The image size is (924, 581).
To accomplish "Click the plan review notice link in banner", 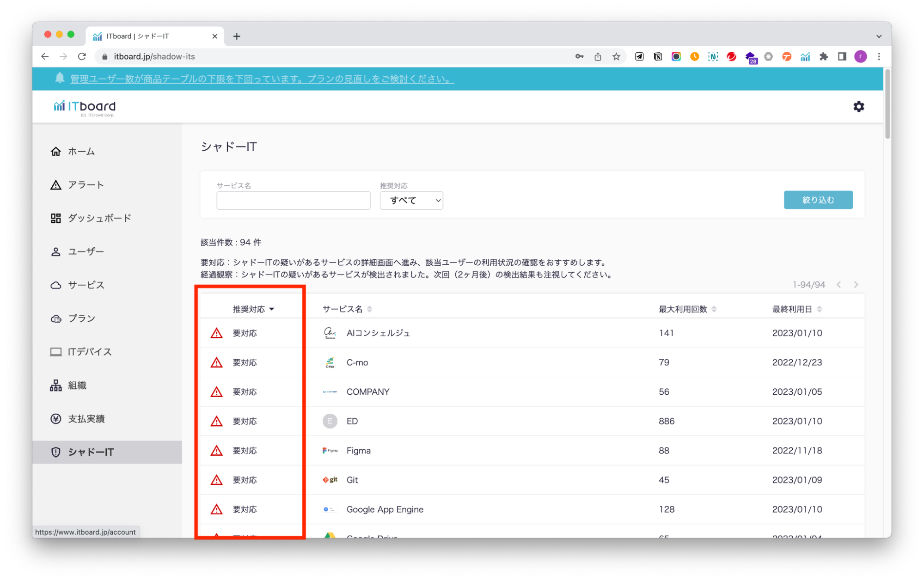I will tap(262, 79).
